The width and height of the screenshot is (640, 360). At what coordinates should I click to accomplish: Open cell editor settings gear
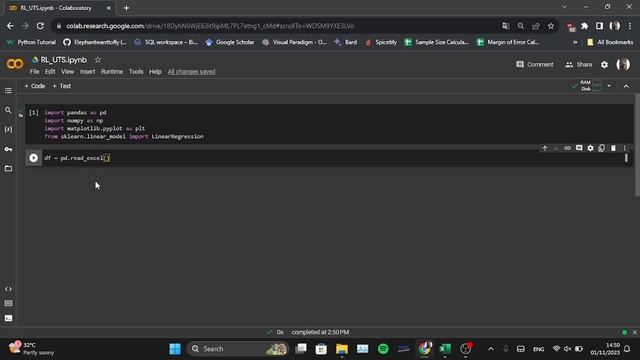590,148
